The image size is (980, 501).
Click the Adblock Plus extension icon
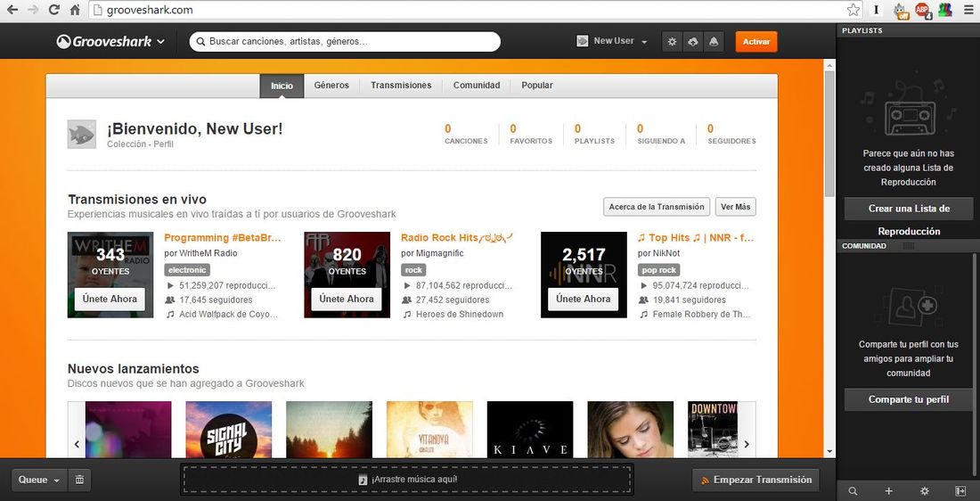(922, 10)
